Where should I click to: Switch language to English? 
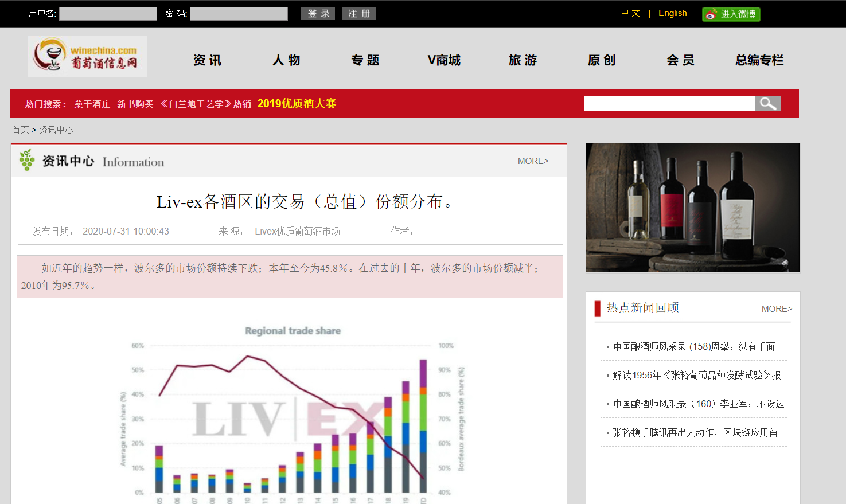click(x=672, y=13)
